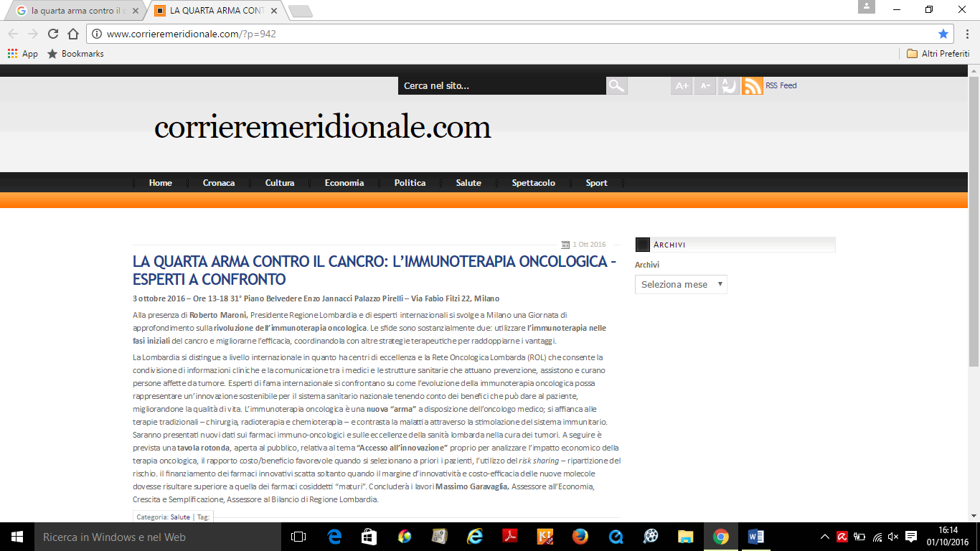The image size is (980, 551).
Task: Click the corrieremeridionale.com site title
Action: tap(323, 128)
